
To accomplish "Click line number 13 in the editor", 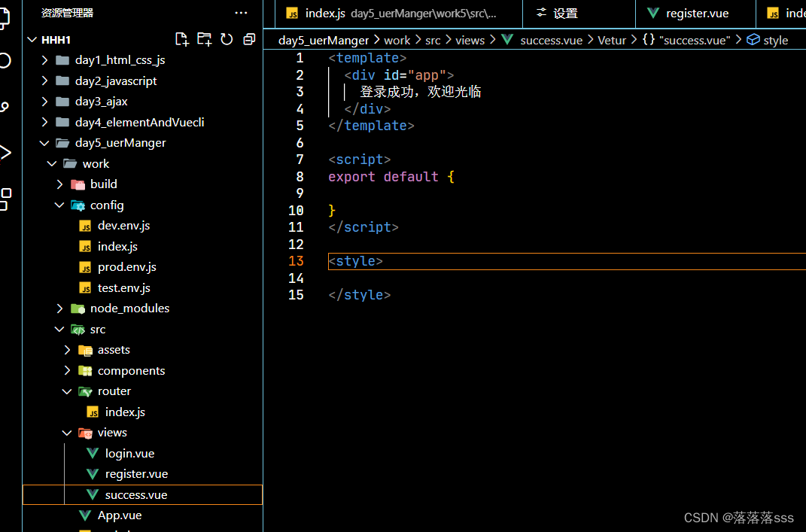I will (x=296, y=260).
